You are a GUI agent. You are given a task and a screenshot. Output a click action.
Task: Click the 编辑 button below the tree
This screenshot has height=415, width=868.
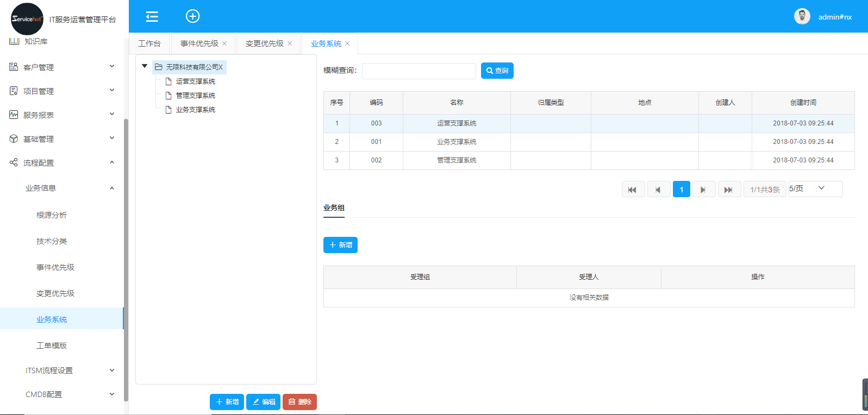263,402
